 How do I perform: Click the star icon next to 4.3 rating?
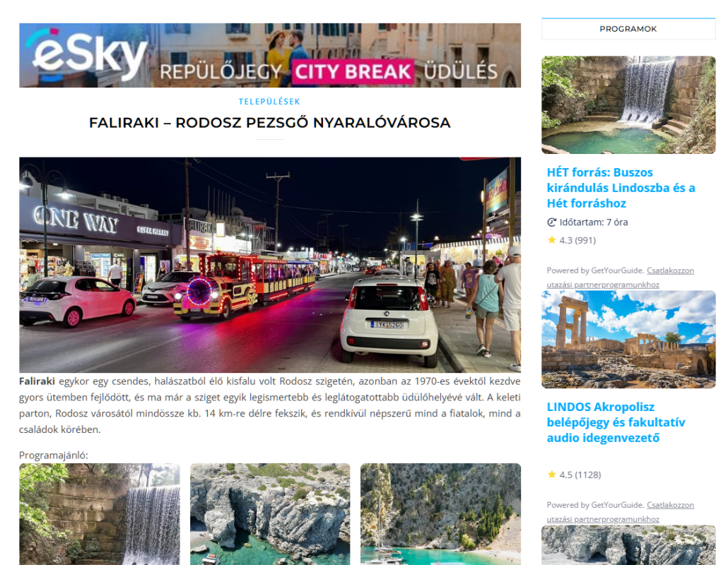[552, 240]
